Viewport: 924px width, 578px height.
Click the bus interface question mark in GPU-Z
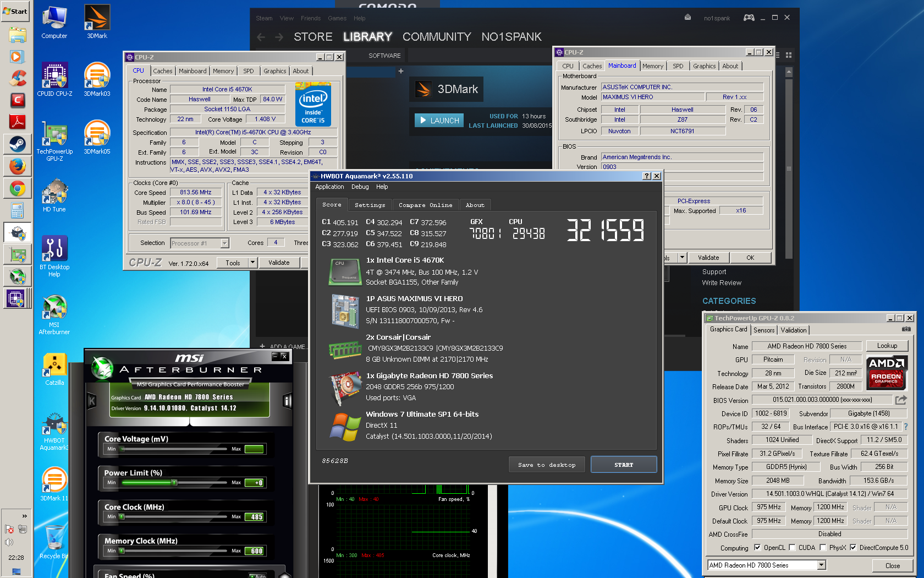pyautogui.click(x=905, y=427)
